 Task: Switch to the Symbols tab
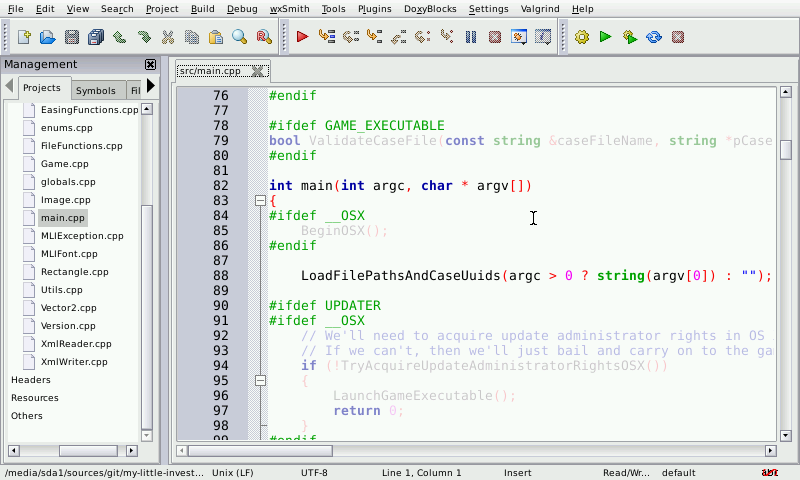(96, 90)
